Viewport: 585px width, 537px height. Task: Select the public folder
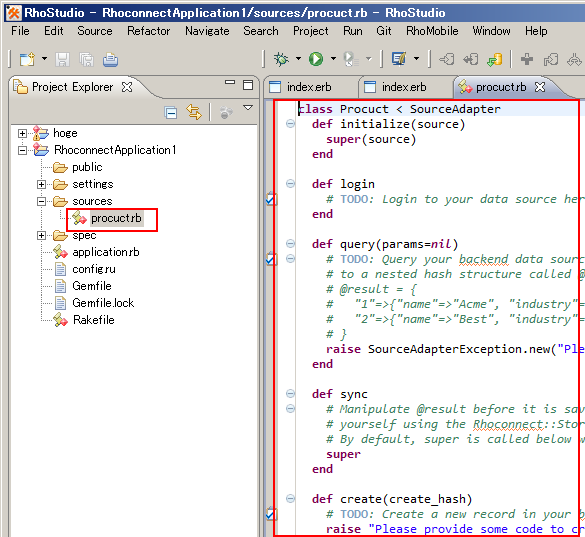(x=87, y=167)
